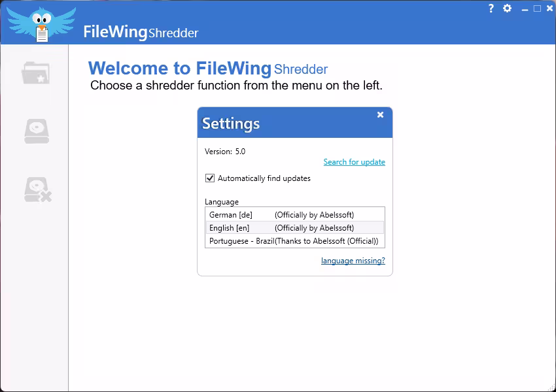Close the Settings dialog
Screen dimensions: 556x392
click(x=380, y=115)
